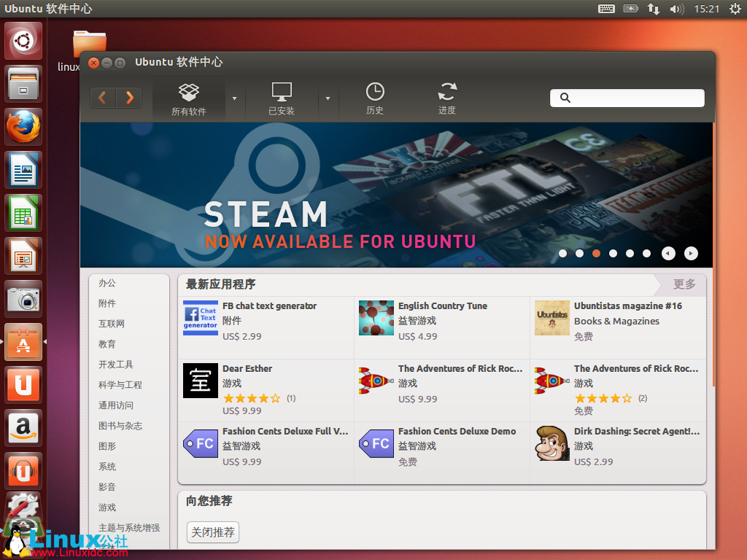
Task: Expand the dropdown next to 所有软件
Action: pos(236,98)
